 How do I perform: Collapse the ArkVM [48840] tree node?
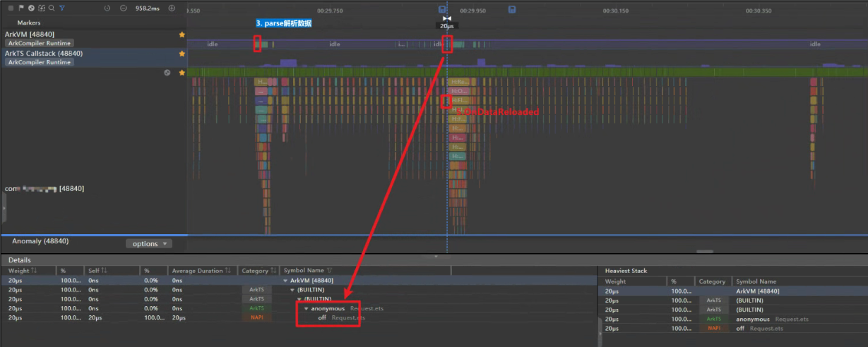(285, 281)
